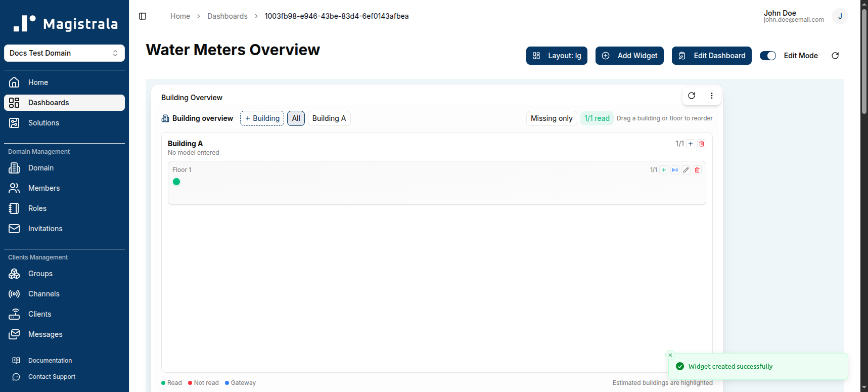Open the Messages page
This screenshot has width=868, height=392.
(64, 334)
